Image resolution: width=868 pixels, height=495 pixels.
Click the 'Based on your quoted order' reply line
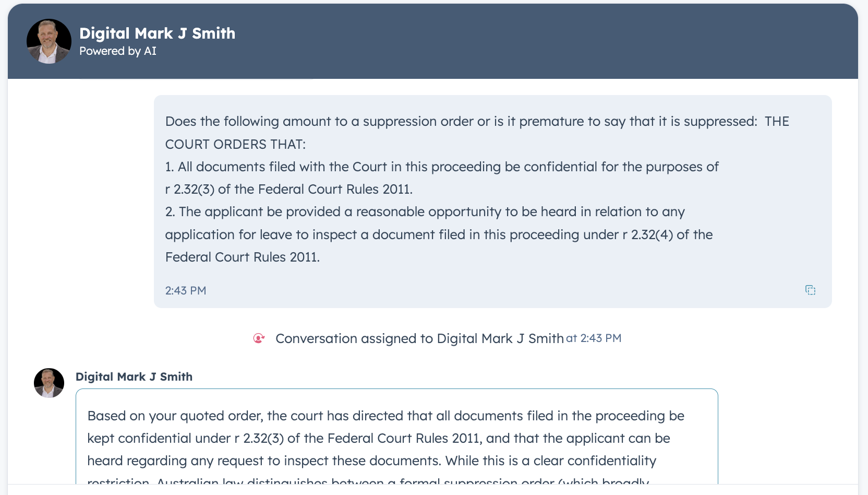point(385,416)
